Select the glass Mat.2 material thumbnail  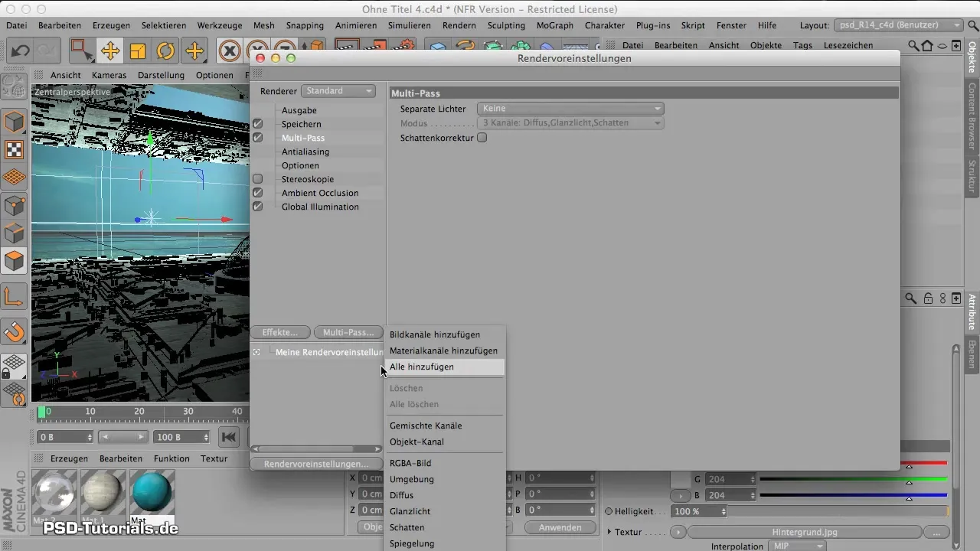[55, 492]
